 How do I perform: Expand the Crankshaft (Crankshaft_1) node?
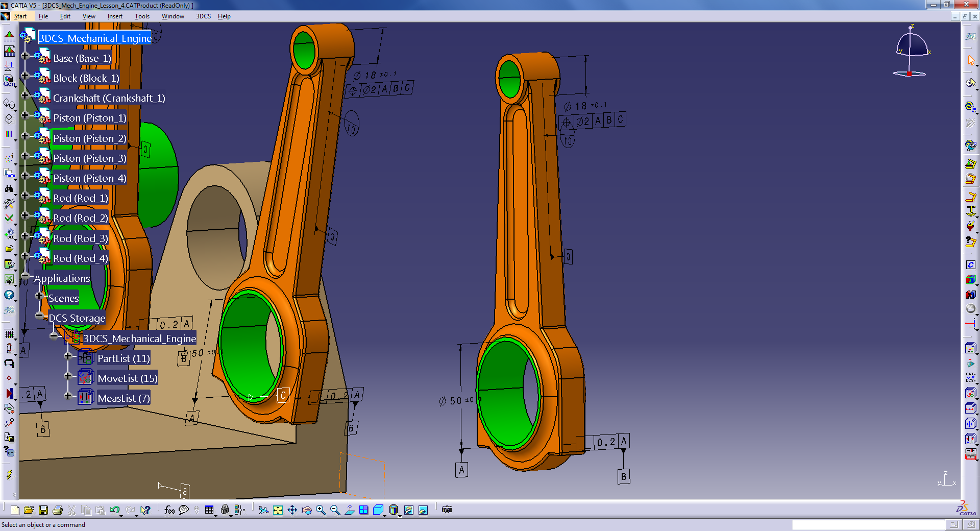tap(24, 95)
